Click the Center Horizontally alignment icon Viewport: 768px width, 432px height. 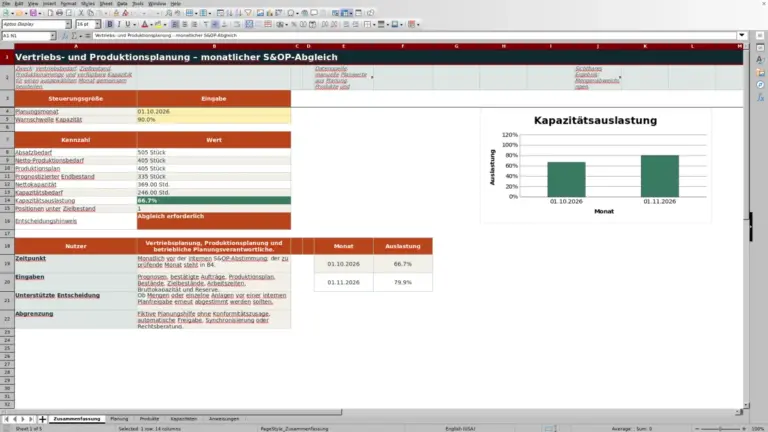pyautogui.click(x=185, y=24)
